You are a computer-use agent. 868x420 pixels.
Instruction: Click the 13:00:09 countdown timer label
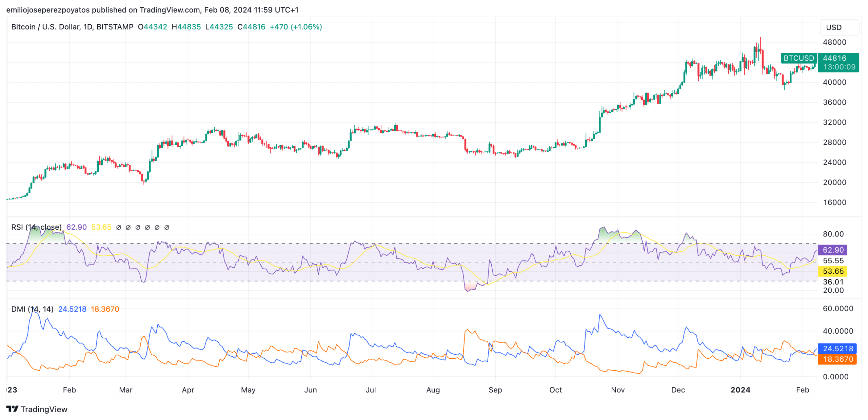[839, 67]
